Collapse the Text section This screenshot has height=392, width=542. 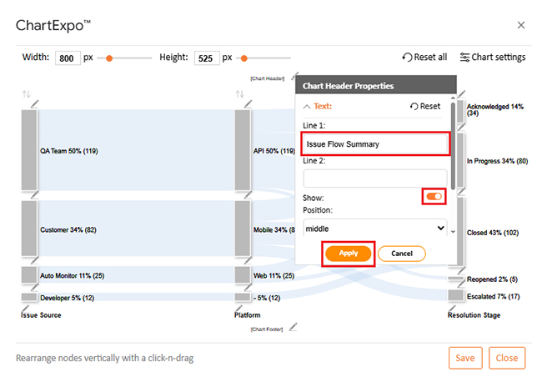(308, 107)
